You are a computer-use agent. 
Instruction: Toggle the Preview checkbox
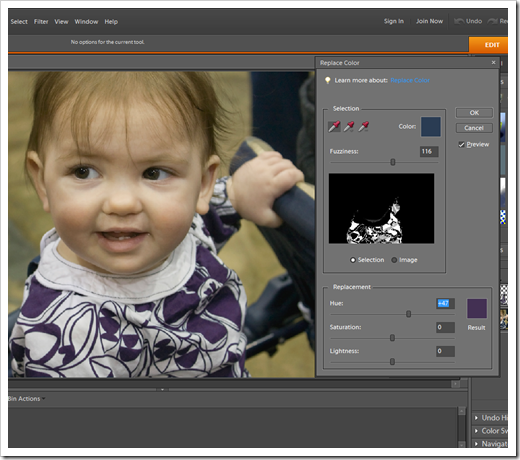[461, 145]
